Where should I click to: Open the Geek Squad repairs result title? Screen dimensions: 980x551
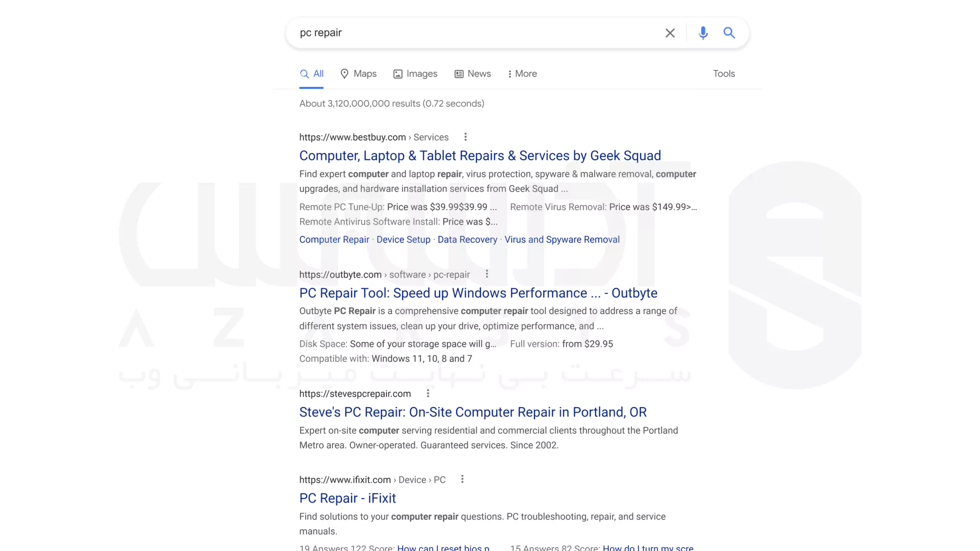(480, 156)
